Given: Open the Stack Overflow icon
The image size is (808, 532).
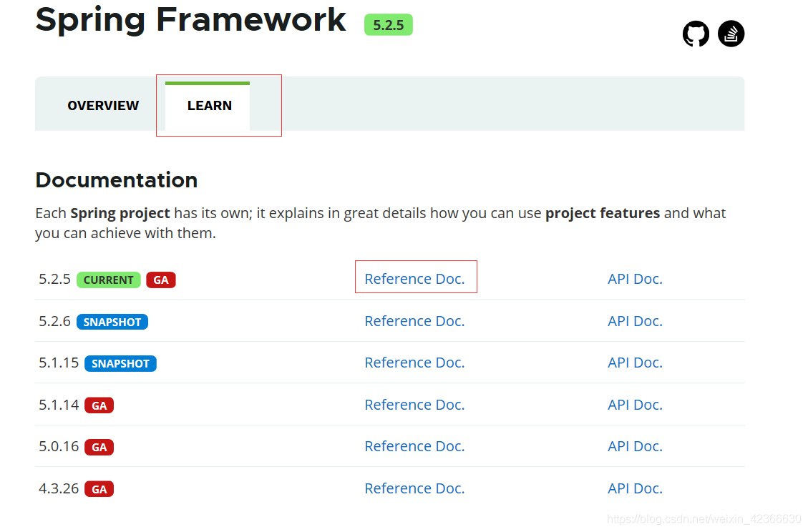Looking at the screenshot, I should pos(731,34).
